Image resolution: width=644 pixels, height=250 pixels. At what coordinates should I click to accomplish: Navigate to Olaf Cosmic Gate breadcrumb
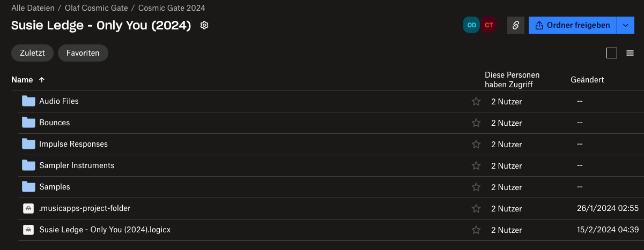[95, 8]
